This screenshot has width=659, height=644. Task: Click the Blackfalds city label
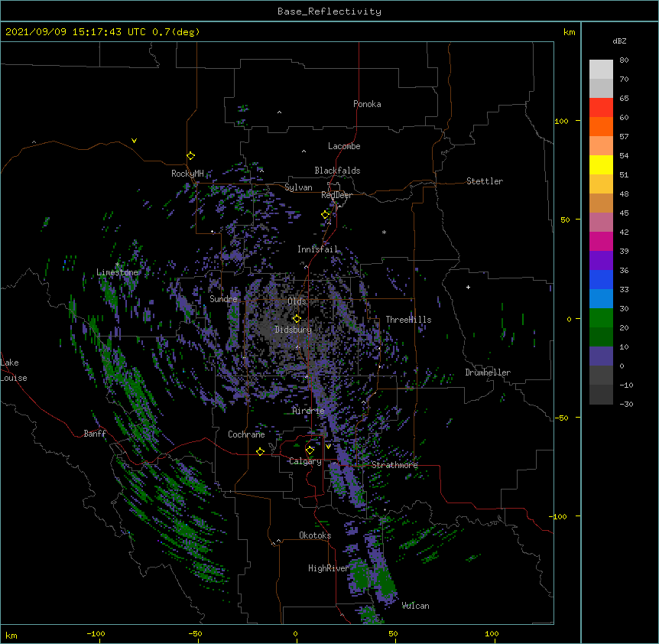(x=337, y=171)
